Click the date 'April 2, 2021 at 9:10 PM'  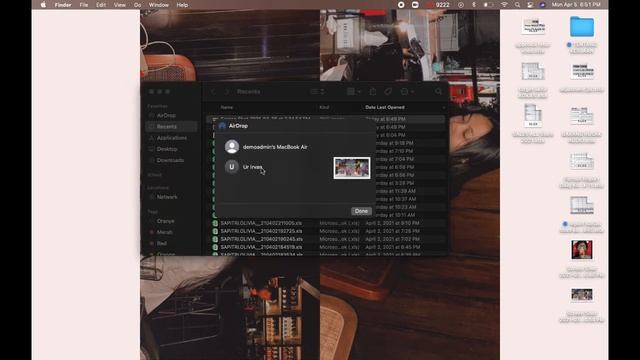(392, 223)
